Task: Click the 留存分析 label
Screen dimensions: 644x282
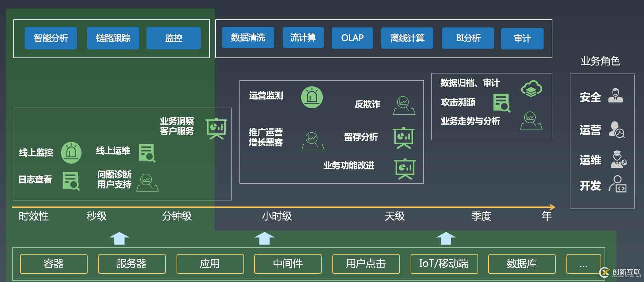Action: (361, 137)
